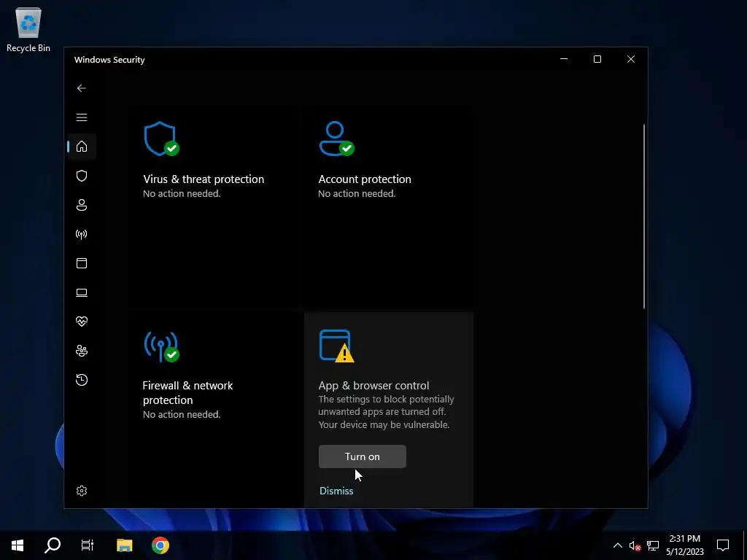Go back using the back arrow
Image resolution: width=747 pixels, height=560 pixels.
point(82,88)
